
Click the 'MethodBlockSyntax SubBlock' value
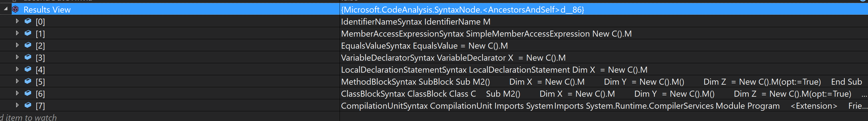[601, 82]
